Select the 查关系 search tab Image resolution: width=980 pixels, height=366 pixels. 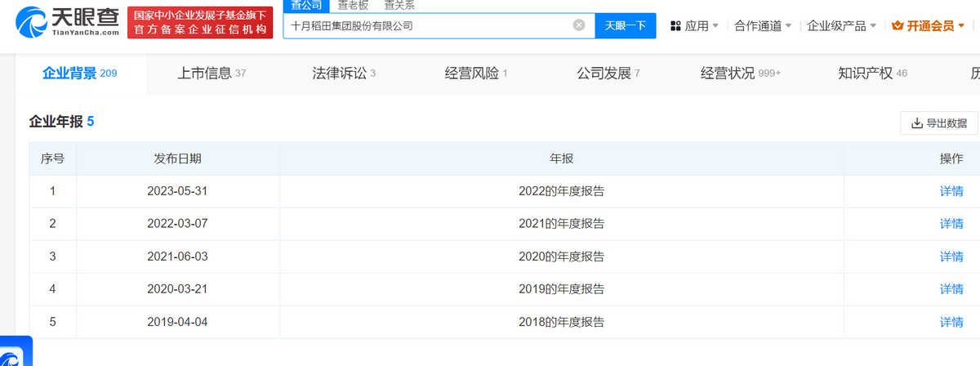point(399,5)
